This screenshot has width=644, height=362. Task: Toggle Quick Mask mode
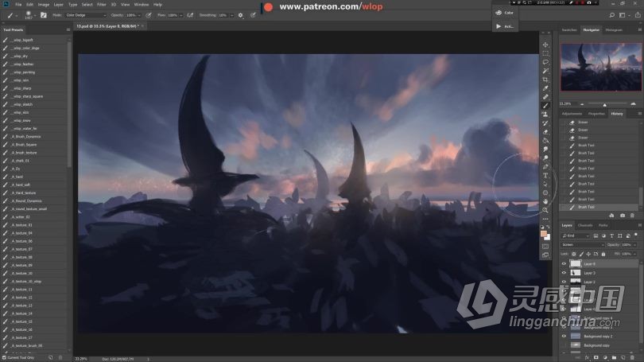545,246
